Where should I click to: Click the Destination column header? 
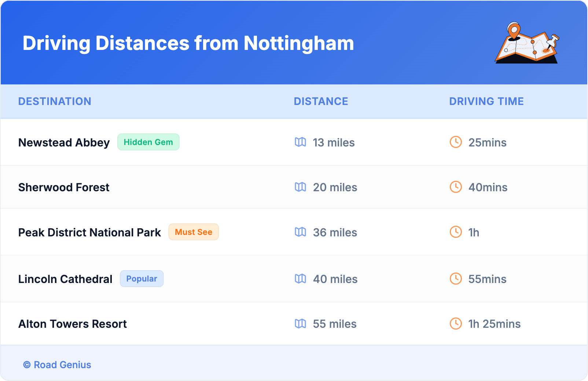click(x=55, y=101)
